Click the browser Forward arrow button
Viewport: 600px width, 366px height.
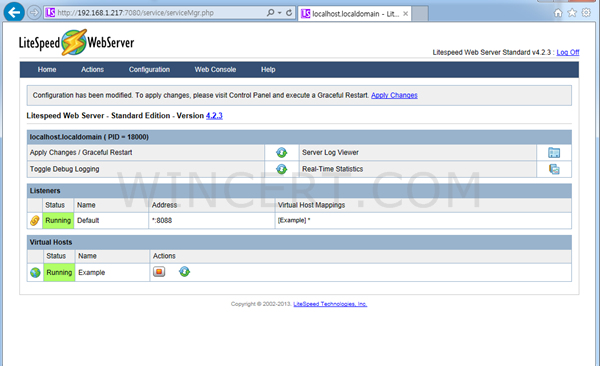coord(34,13)
